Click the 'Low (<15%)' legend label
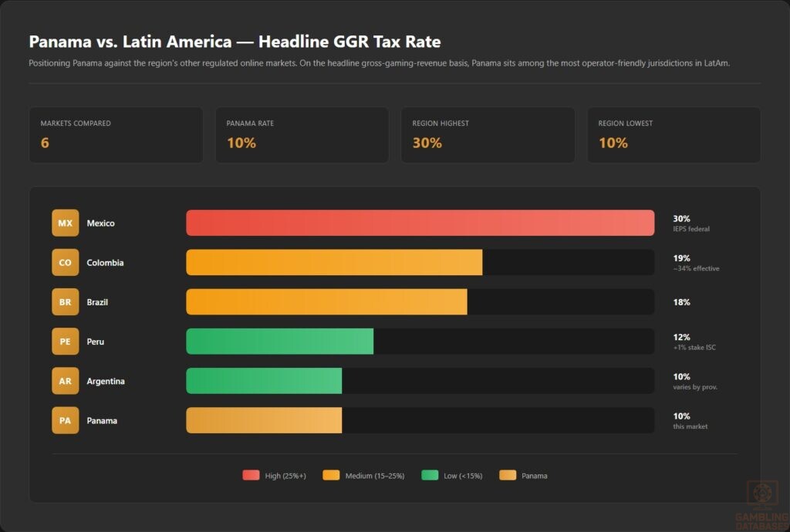This screenshot has width=790, height=532. pos(463,476)
